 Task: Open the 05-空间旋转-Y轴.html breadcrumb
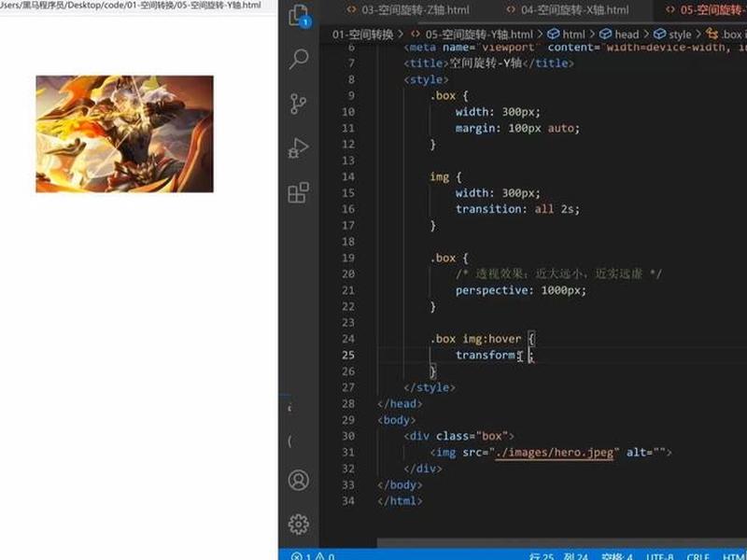click(x=472, y=35)
